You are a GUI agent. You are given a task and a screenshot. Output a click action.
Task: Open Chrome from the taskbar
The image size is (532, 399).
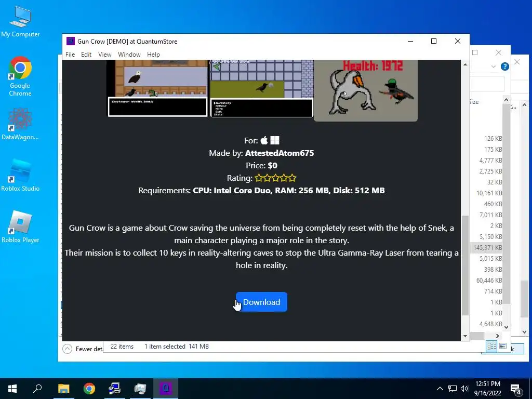[x=89, y=389]
